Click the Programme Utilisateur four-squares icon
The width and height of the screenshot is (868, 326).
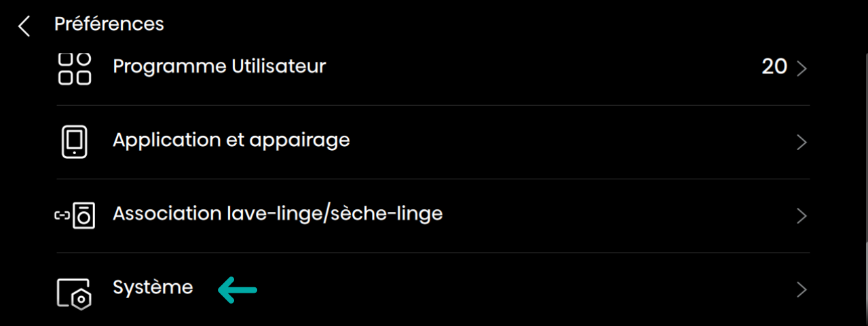(74, 69)
